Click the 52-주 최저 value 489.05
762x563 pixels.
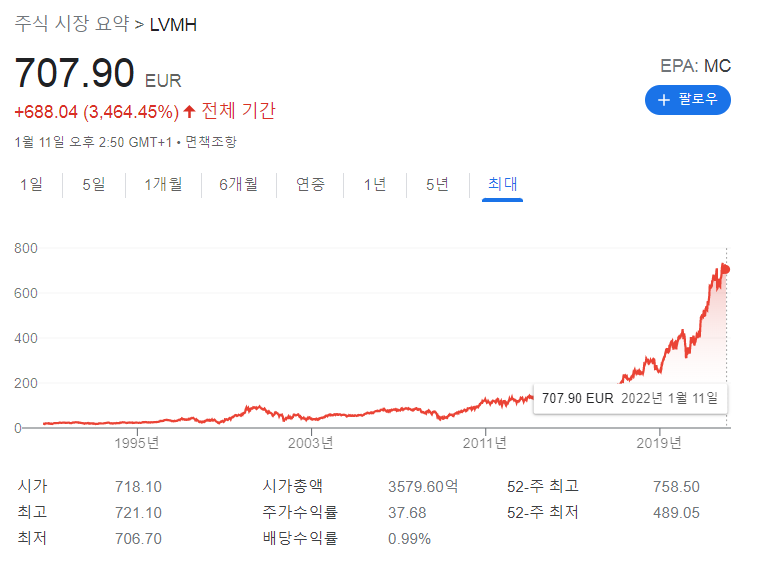tap(676, 513)
